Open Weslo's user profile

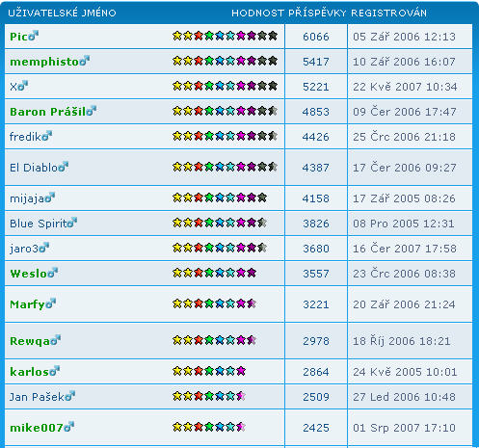point(29,274)
